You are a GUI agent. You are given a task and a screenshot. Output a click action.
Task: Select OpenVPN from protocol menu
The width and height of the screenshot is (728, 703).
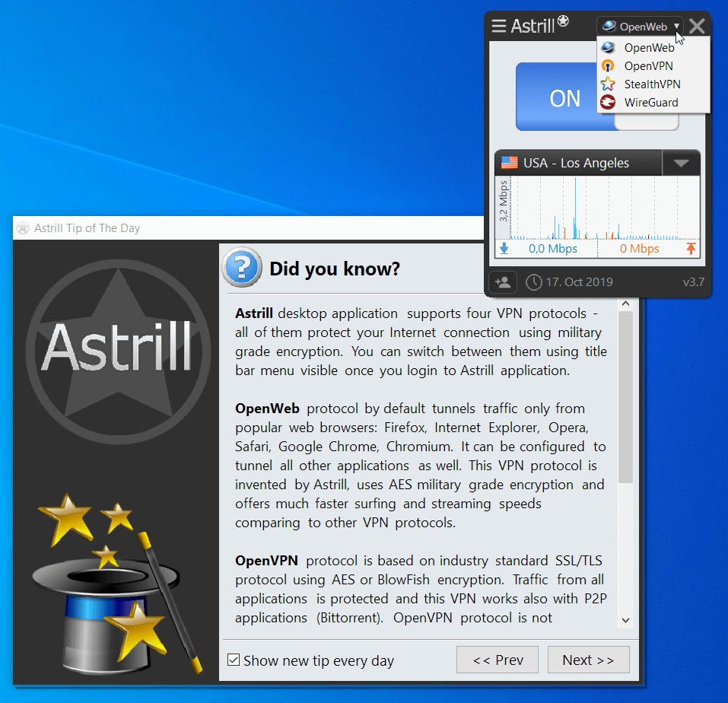click(653, 66)
